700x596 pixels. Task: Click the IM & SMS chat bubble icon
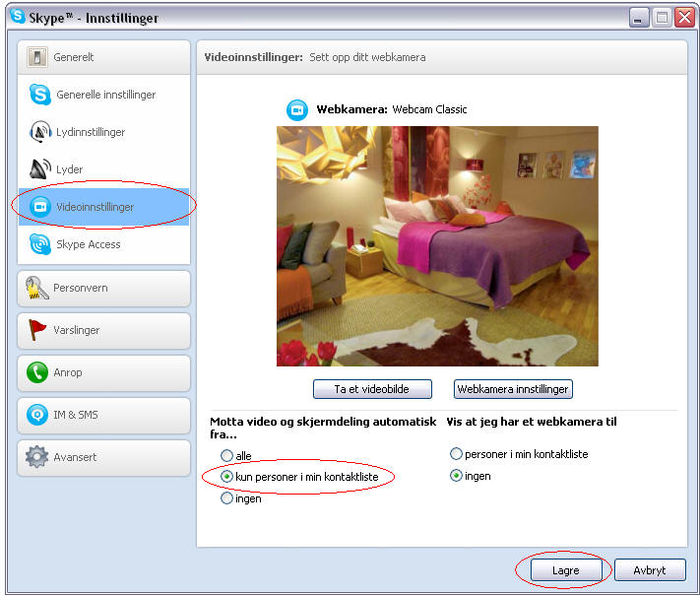point(37,415)
